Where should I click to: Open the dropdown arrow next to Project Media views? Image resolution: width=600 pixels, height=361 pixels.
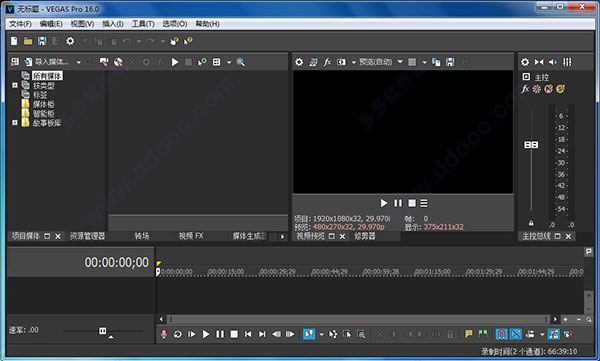click(x=229, y=62)
